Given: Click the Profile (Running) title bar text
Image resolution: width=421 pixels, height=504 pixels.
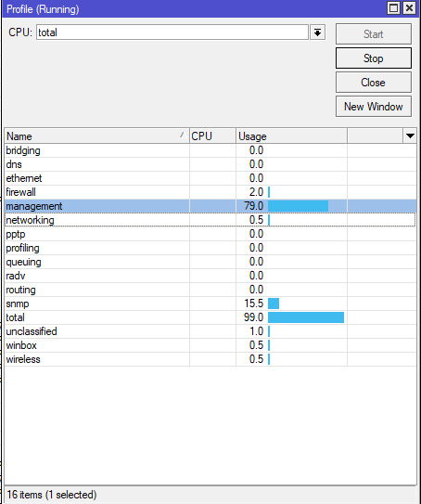Looking at the screenshot, I should pyautogui.click(x=43, y=9).
